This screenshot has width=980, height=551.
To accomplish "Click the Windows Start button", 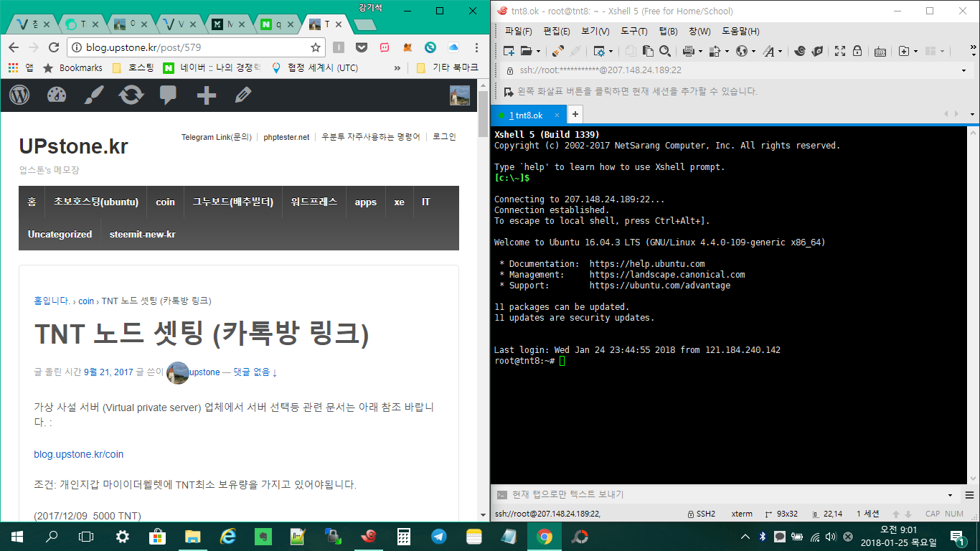I will click(x=17, y=536).
